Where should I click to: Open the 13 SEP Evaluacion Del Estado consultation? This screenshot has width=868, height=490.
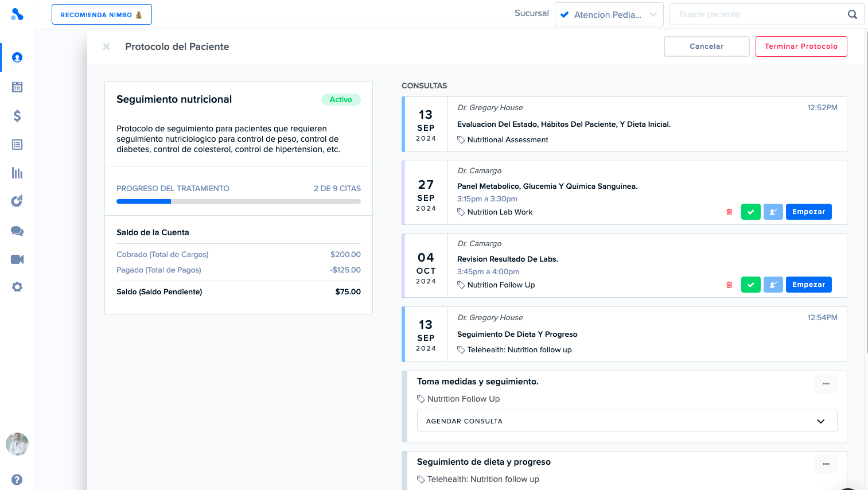[625, 125]
